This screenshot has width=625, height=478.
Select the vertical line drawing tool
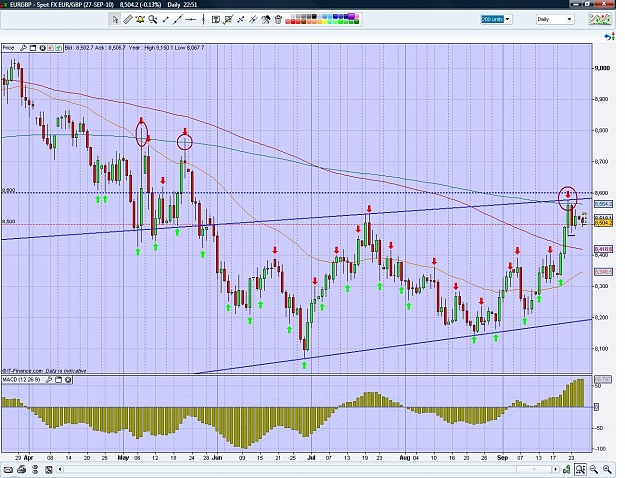(x=203, y=19)
